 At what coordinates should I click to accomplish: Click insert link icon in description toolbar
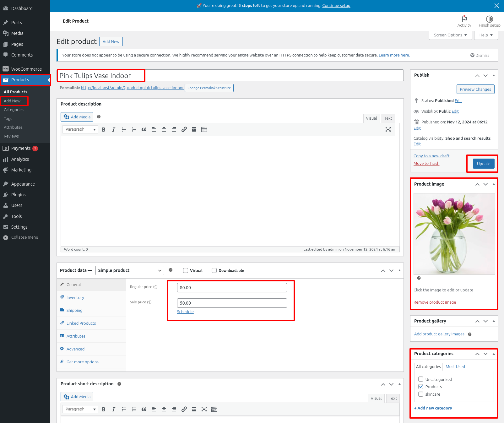click(184, 129)
